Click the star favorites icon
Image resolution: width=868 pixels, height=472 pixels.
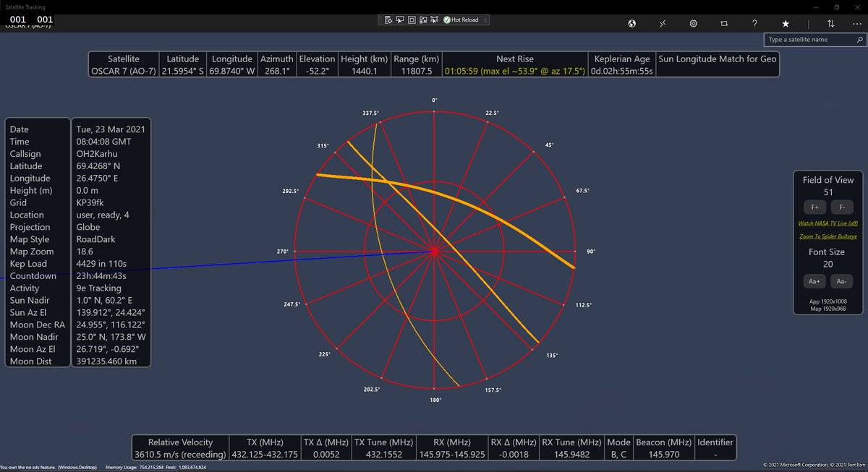[786, 23]
